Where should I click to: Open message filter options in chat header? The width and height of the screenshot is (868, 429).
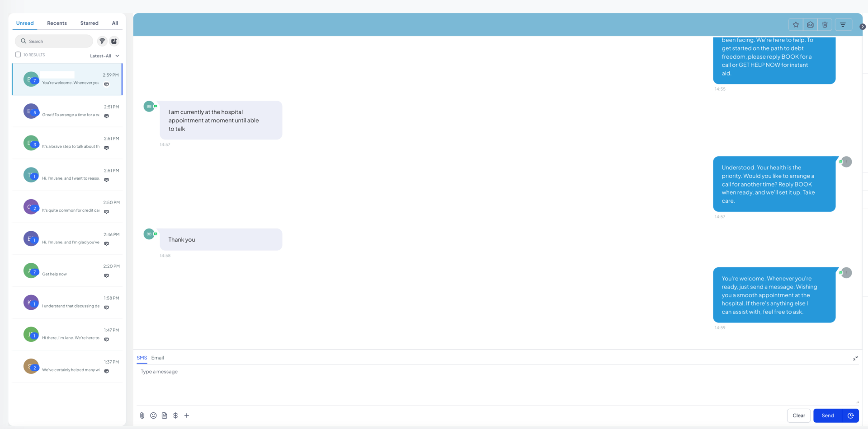pos(843,25)
